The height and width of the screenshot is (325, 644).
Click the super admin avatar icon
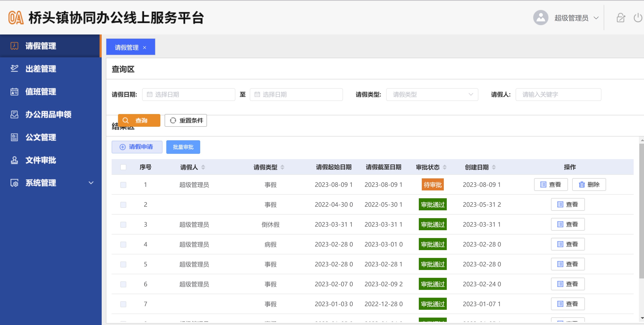pyautogui.click(x=540, y=18)
